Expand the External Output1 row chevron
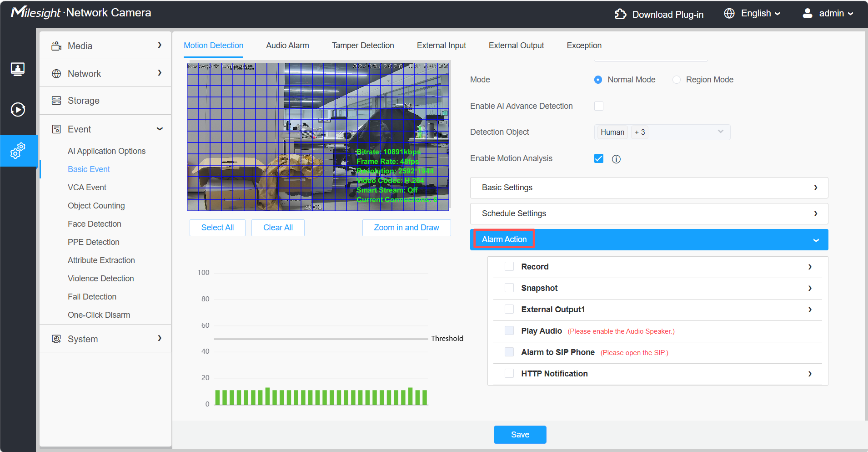This screenshot has width=868, height=452. click(x=810, y=310)
